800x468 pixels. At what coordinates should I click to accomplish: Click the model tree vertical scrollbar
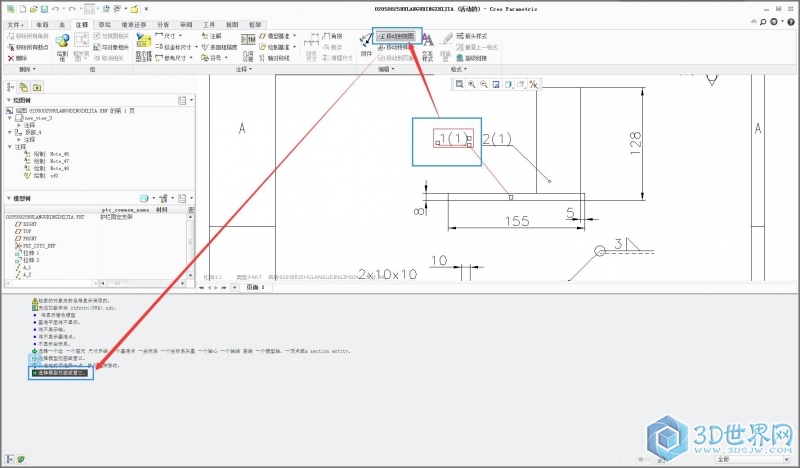190,246
